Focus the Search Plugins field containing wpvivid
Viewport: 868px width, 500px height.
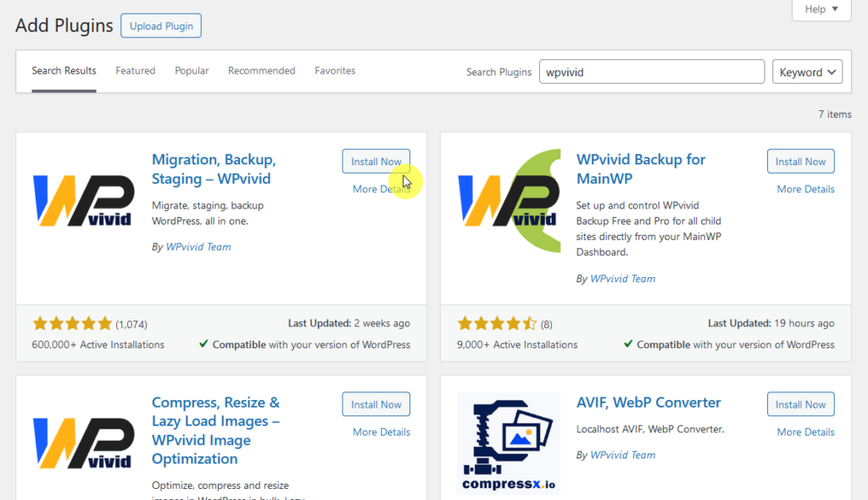652,72
